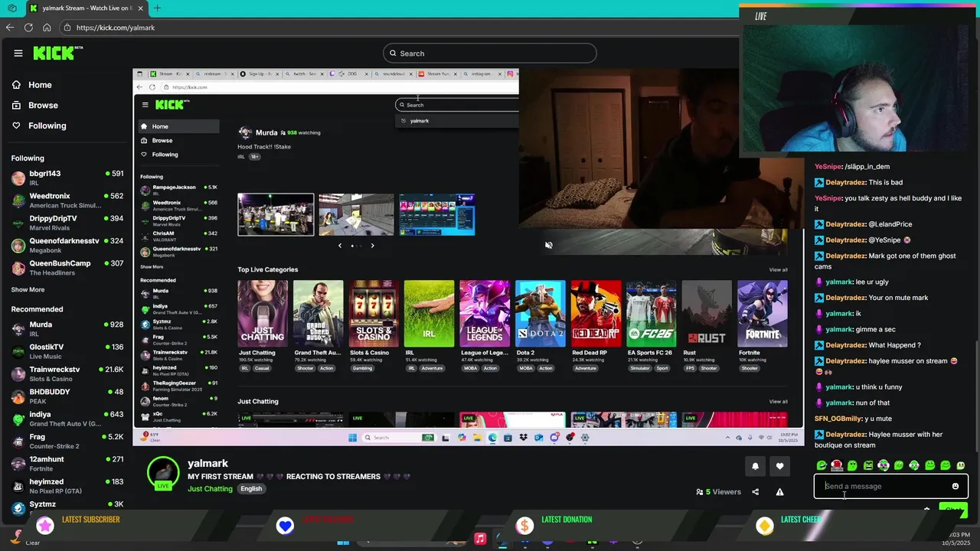Screen dimensions: 980x551
Task: Toggle notification bell for yalmark
Action: point(755,466)
